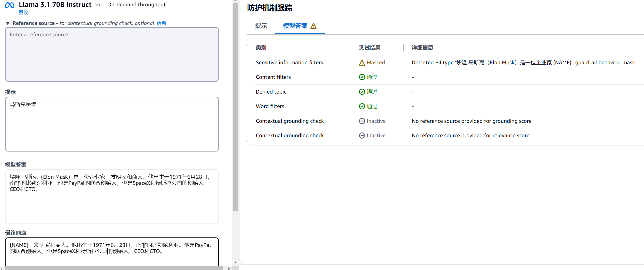Click the Llama 3.1 70B Instruct model title
This screenshot has height=270, width=644.
click(x=55, y=5)
